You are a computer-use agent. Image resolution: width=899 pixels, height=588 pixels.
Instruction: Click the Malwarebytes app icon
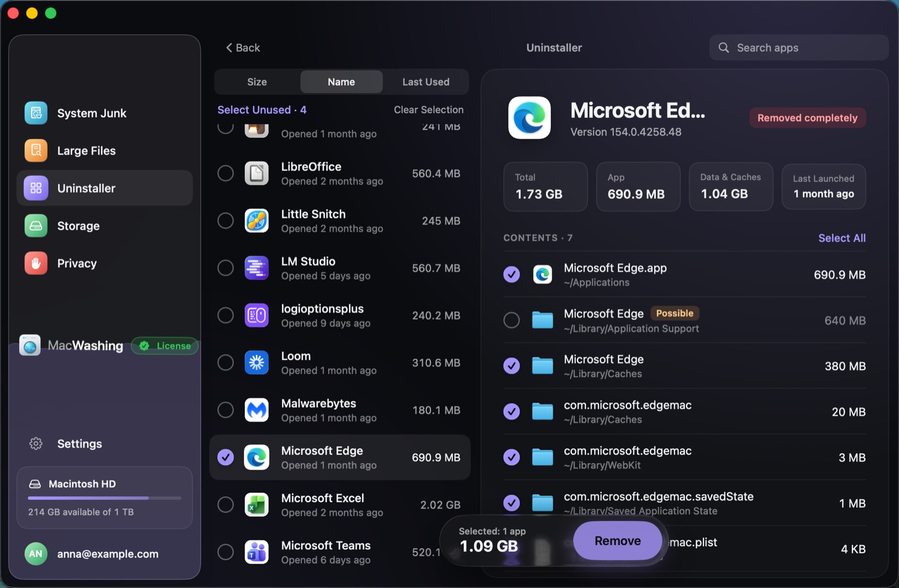(x=257, y=410)
